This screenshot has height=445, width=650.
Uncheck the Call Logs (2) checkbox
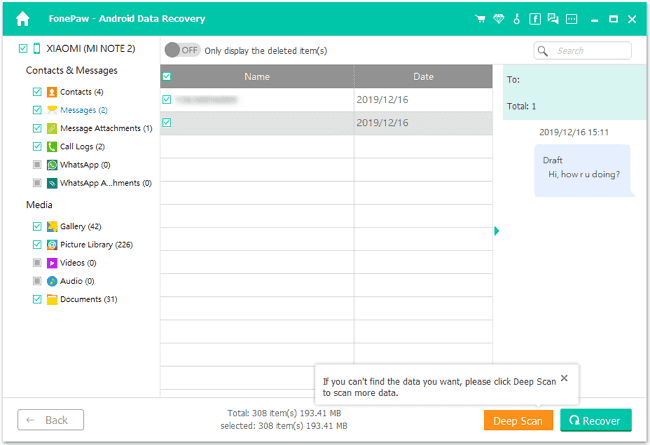[x=37, y=146]
